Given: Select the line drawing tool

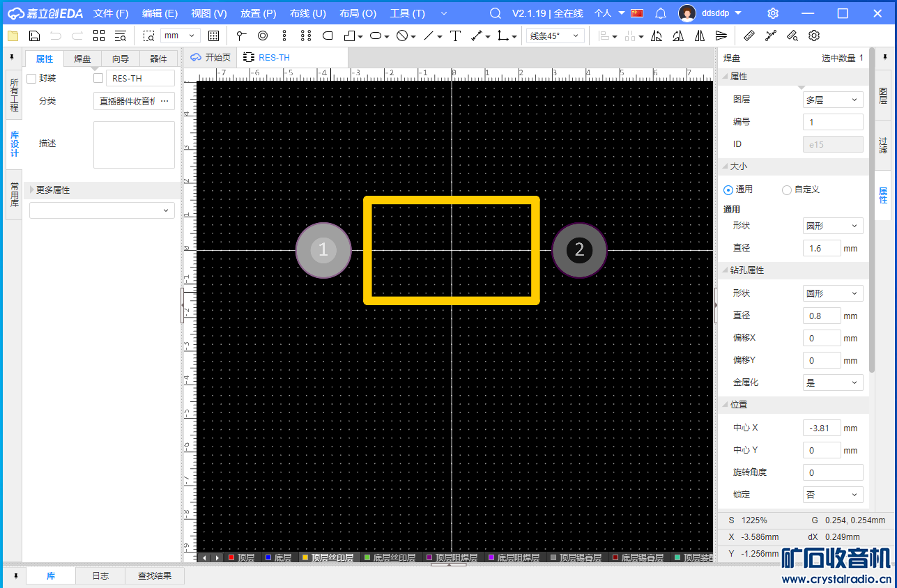Looking at the screenshot, I should (429, 36).
